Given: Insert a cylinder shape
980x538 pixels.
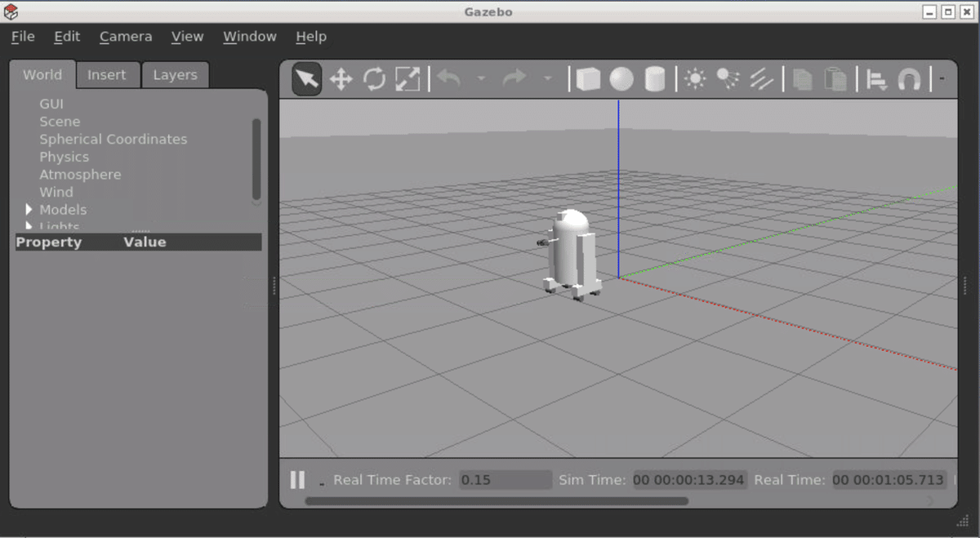Looking at the screenshot, I should tap(654, 79).
